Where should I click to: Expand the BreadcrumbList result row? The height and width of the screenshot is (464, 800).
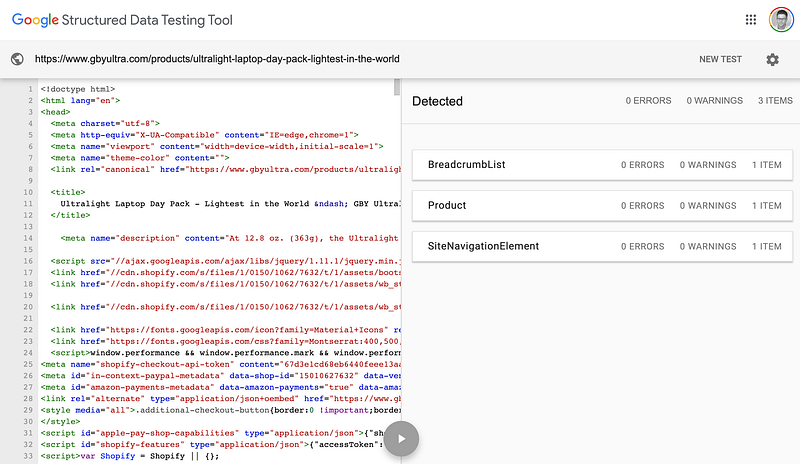click(x=602, y=165)
